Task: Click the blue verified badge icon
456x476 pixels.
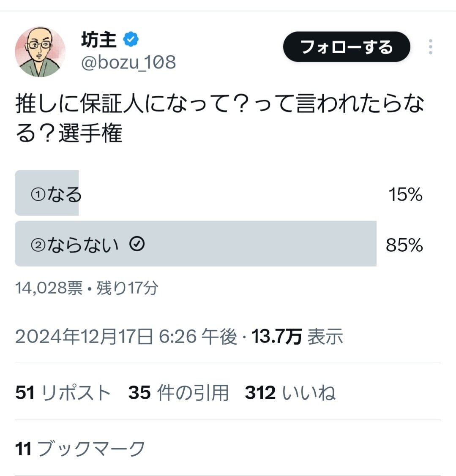Action: pos(131,39)
